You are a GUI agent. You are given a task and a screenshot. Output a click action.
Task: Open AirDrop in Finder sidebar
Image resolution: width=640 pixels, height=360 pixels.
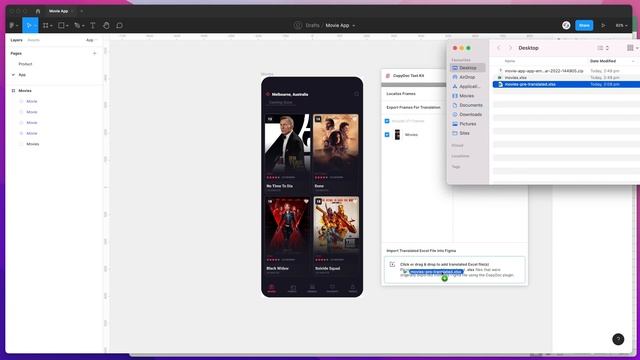tap(467, 77)
